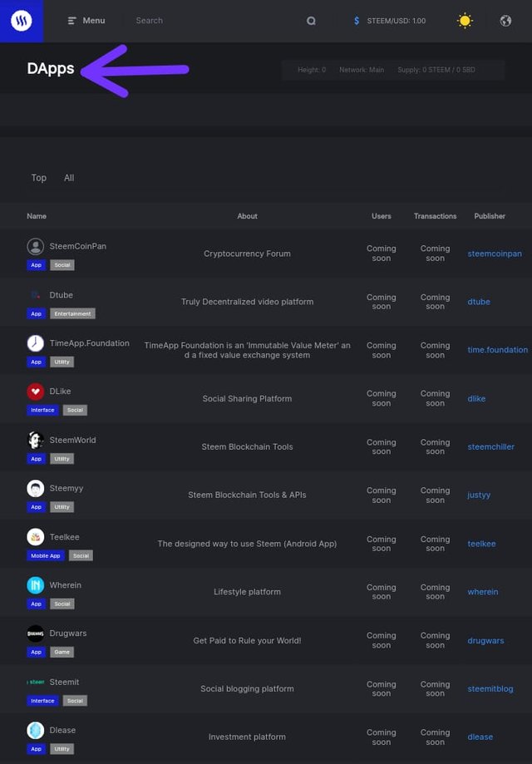Click 'Get Paid to Rule your World!' text
532x764 pixels.
click(248, 641)
